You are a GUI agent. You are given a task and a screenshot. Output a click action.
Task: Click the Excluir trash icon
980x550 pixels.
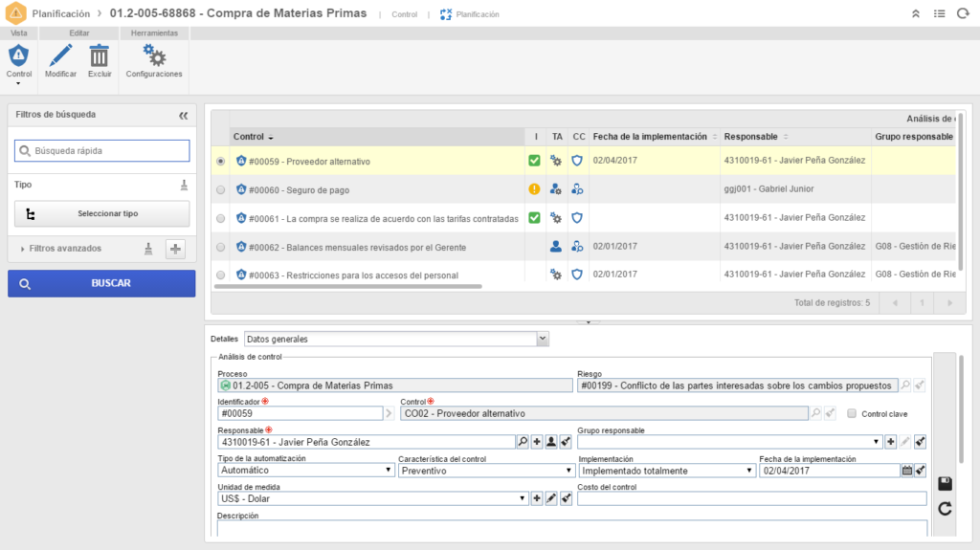(x=100, y=61)
